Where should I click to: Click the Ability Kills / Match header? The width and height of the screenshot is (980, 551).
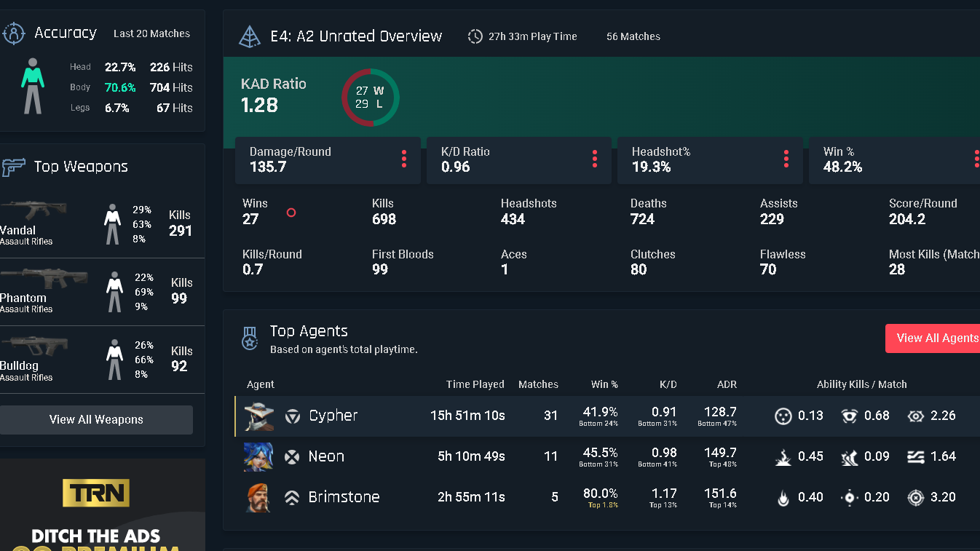(862, 384)
